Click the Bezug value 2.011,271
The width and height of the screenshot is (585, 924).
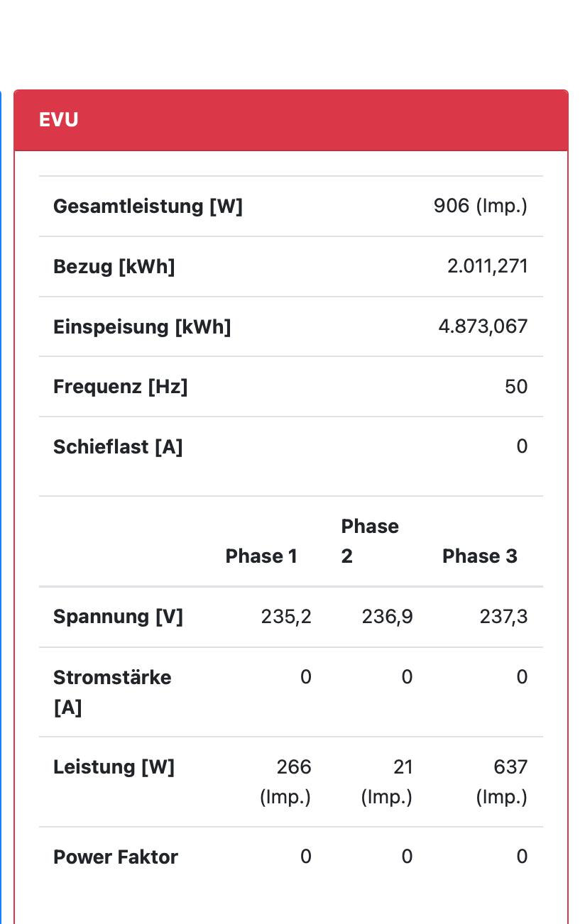[x=487, y=267]
